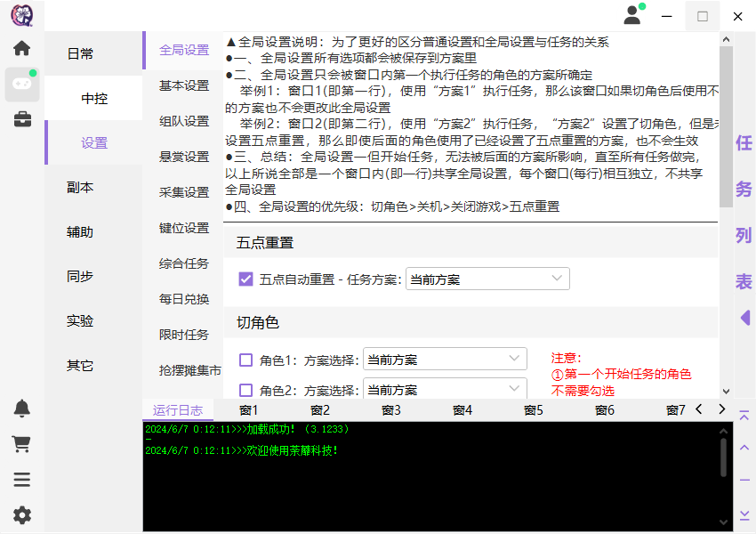Open 角色1 方案选择 dropdown

point(445,360)
